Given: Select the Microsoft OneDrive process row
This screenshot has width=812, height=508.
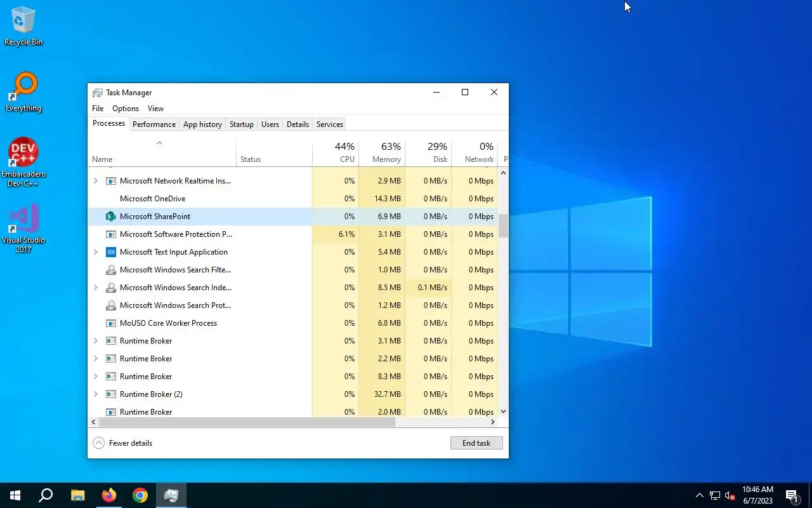Looking at the screenshot, I should tap(293, 199).
